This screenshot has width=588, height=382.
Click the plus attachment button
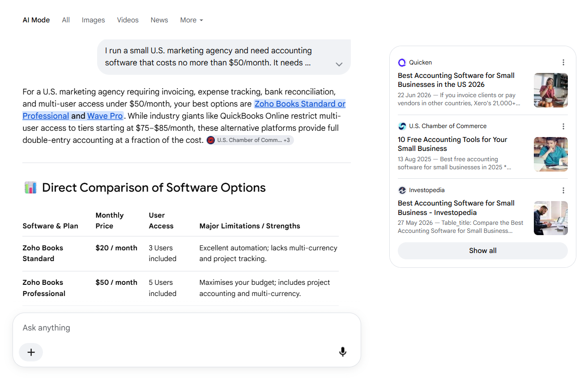pyautogui.click(x=31, y=352)
